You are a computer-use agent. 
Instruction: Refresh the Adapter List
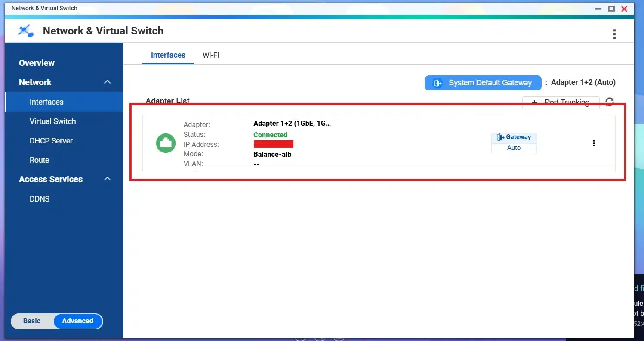(x=609, y=102)
